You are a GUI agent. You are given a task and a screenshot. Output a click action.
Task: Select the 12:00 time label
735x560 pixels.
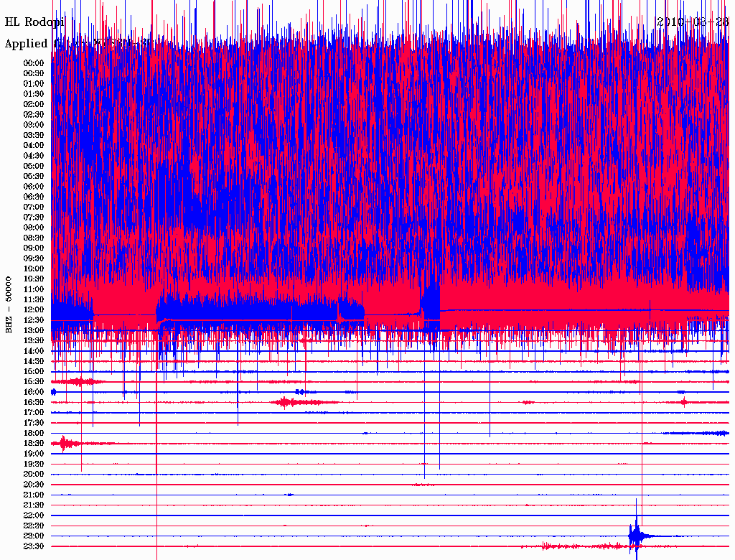point(34,310)
